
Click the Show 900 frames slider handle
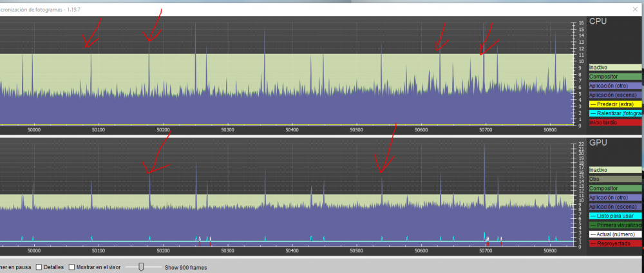click(141, 267)
